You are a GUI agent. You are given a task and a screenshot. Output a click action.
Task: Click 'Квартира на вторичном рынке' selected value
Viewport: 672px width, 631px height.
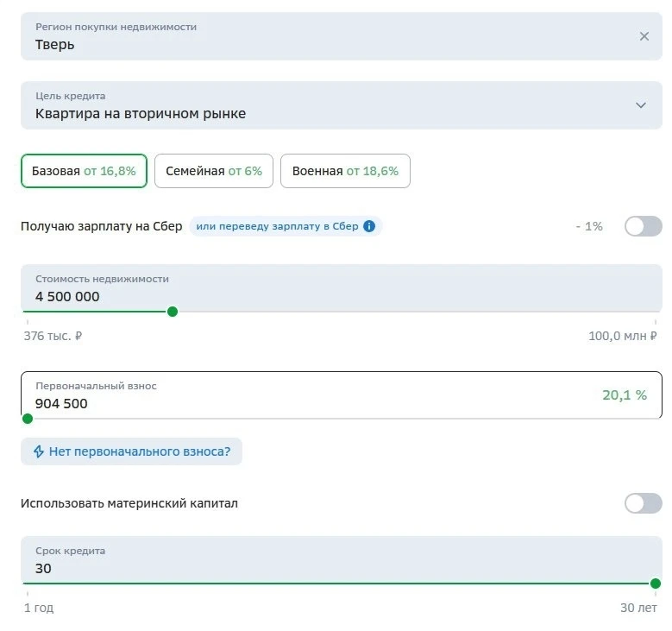[141, 114]
